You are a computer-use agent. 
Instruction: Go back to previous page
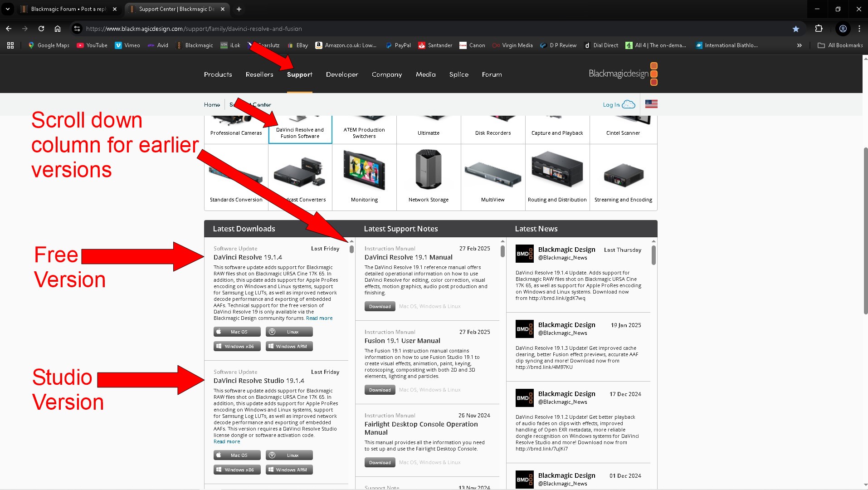(x=9, y=29)
